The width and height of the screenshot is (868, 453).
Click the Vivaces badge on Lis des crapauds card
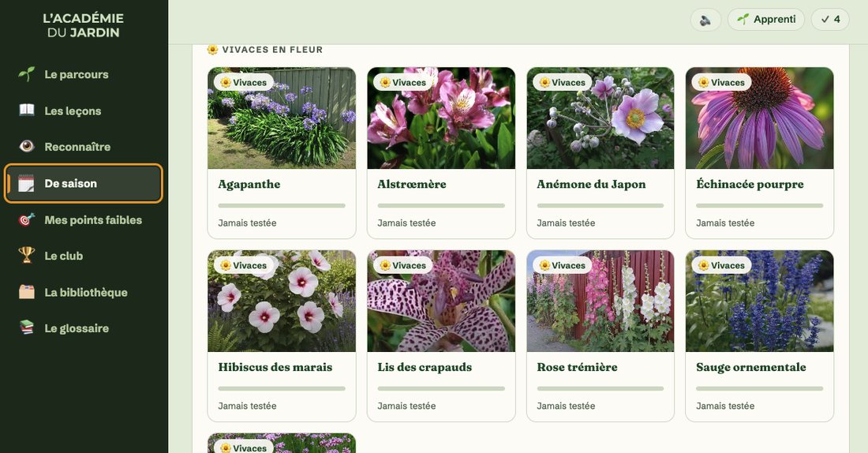click(403, 265)
